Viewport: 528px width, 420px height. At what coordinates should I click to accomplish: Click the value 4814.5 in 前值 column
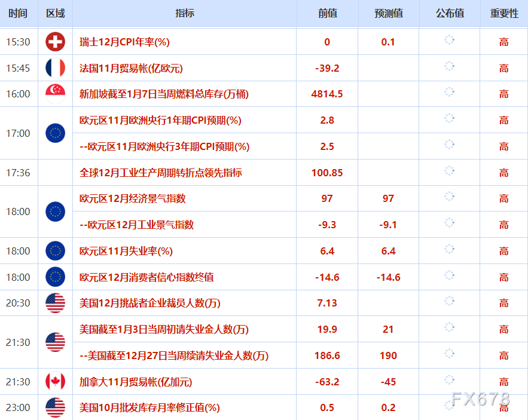[327, 94]
